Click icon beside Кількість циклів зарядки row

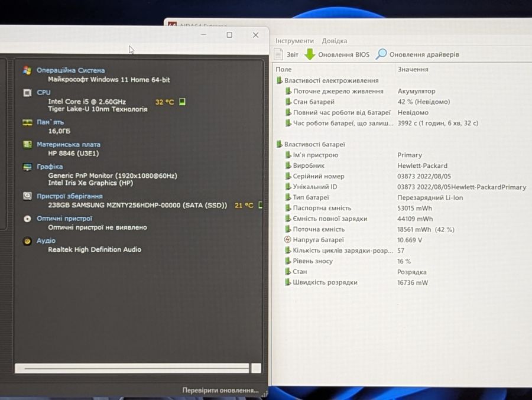point(288,250)
